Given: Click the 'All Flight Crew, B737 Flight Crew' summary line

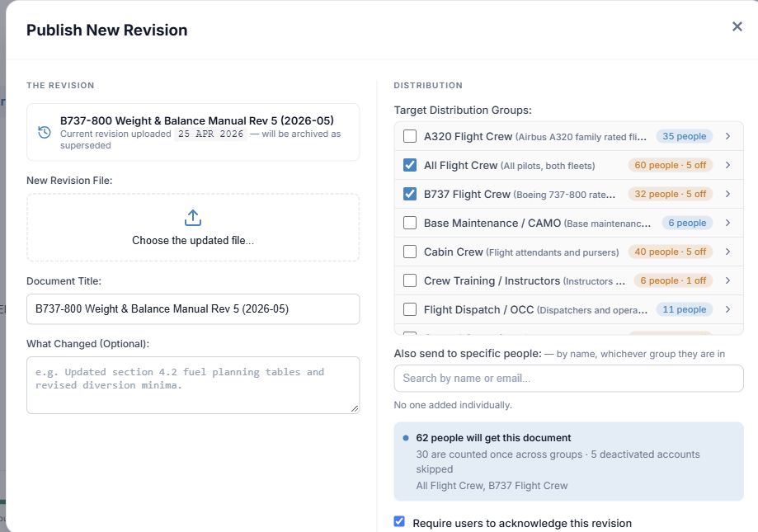Looking at the screenshot, I should [492, 486].
